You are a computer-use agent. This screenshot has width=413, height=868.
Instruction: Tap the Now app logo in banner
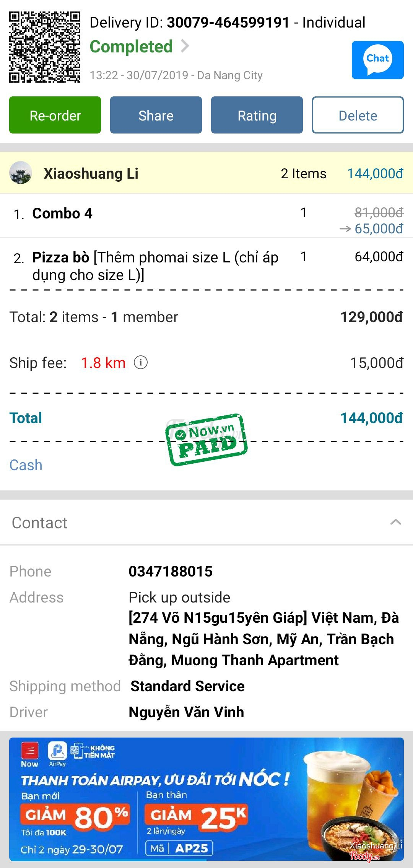click(x=29, y=754)
